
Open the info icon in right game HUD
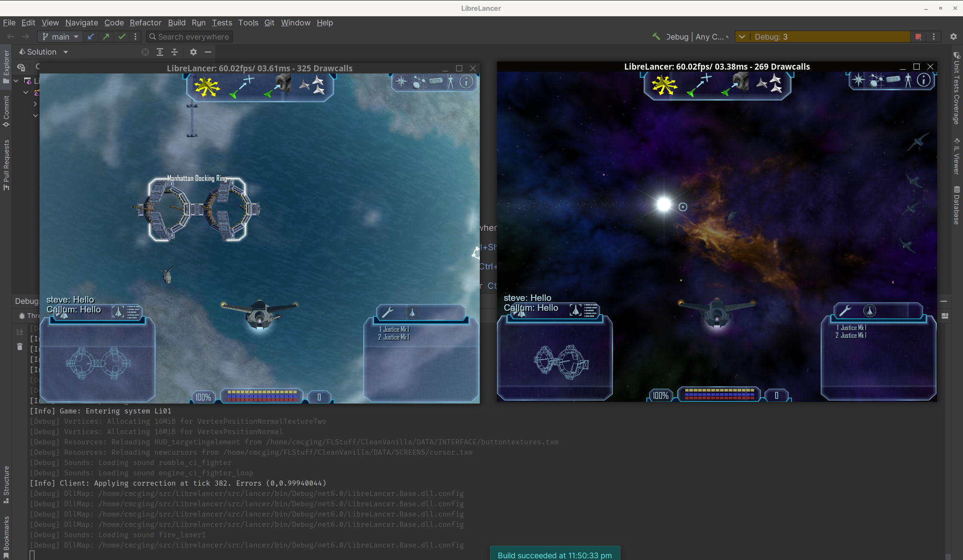coord(923,80)
